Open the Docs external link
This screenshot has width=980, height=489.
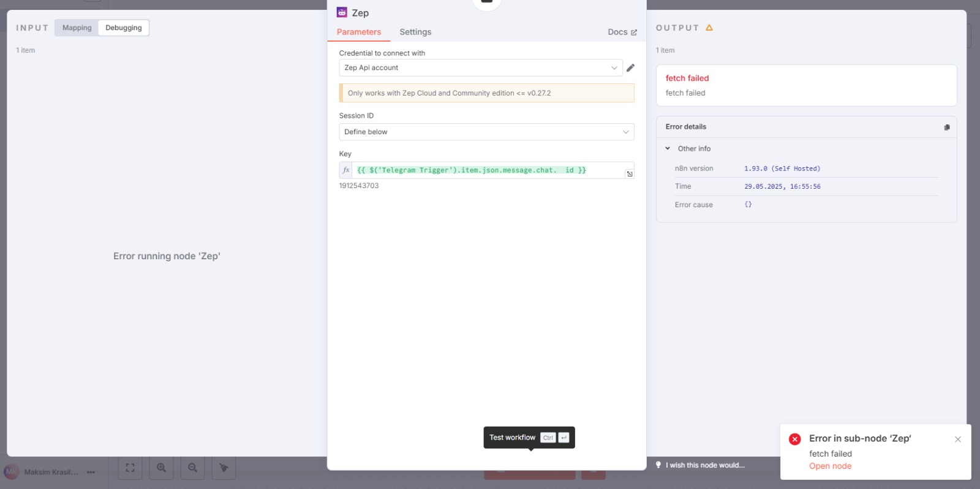pyautogui.click(x=622, y=32)
